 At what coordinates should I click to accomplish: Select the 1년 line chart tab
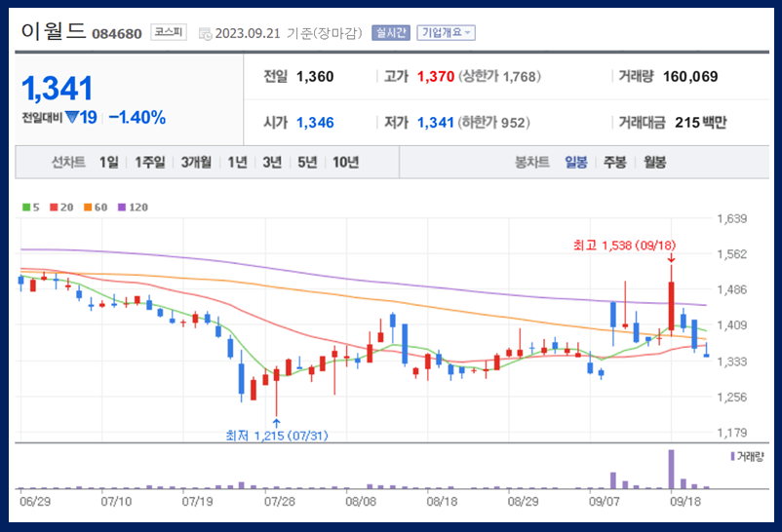point(237,162)
